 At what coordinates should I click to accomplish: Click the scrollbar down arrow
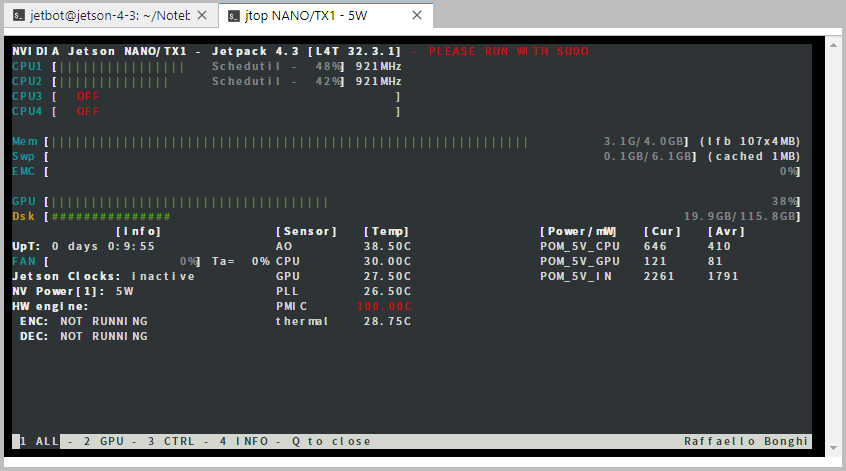(834, 448)
